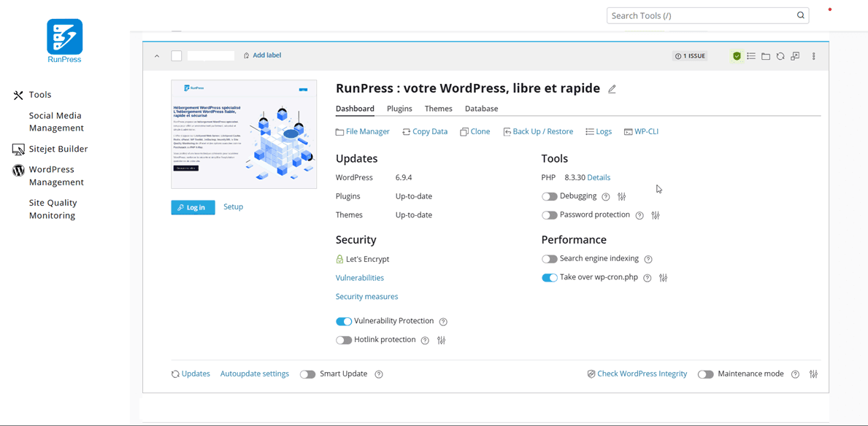Open Security measures link

pyautogui.click(x=367, y=297)
